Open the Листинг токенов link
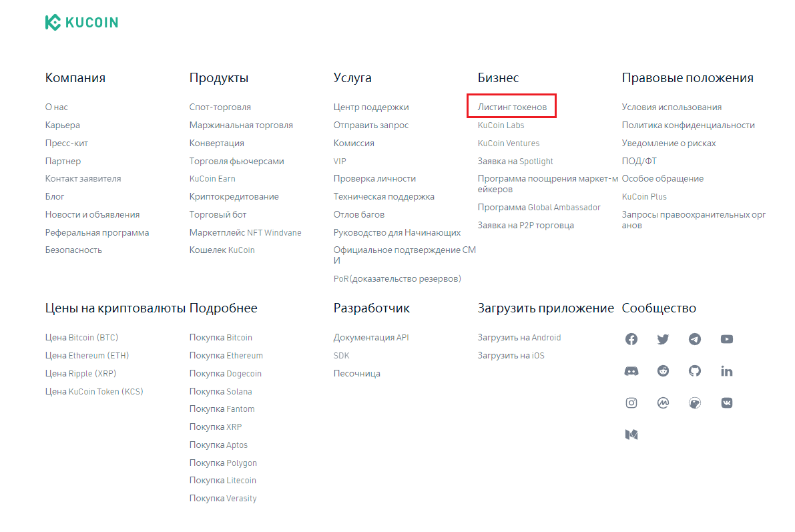This screenshot has height=532, width=795. (512, 107)
